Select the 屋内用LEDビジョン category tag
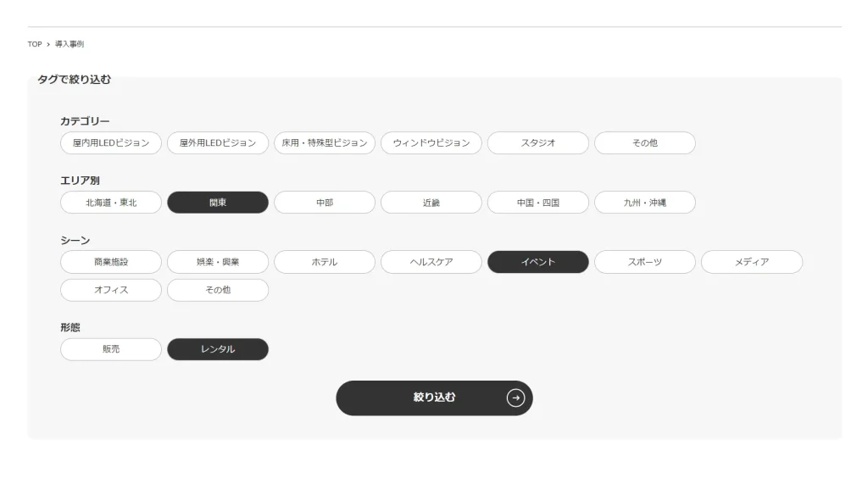The width and height of the screenshot is (868, 484). coord(111,143)
